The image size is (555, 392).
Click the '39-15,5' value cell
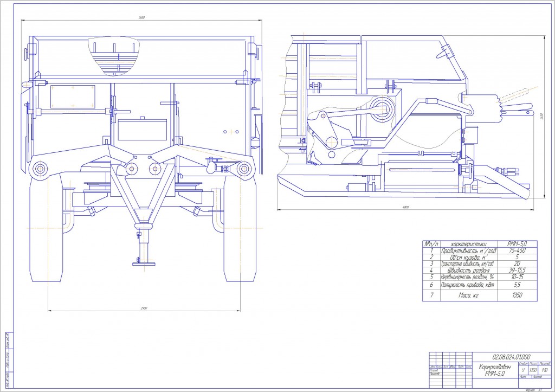(517, 271)
